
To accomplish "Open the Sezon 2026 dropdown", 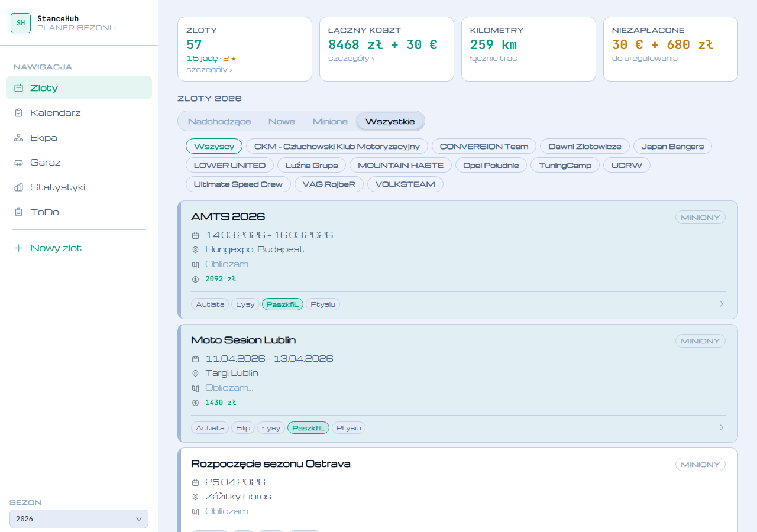I will click(79, 519).
